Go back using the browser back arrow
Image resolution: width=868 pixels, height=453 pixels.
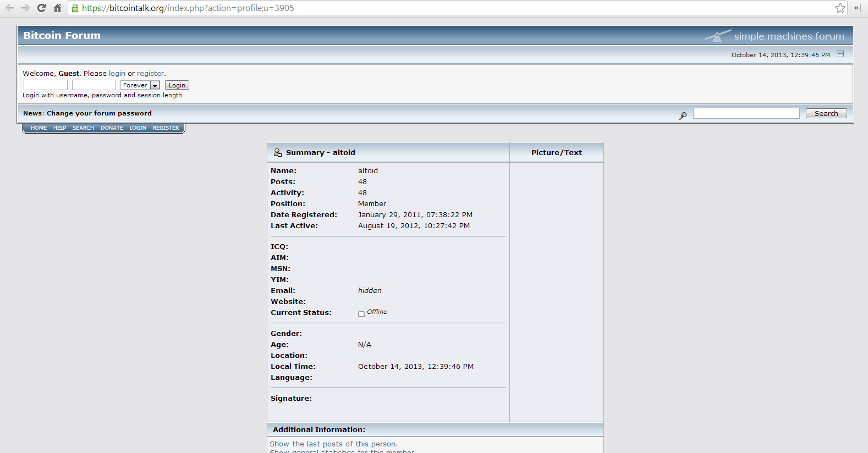click(x=9, y=8)
